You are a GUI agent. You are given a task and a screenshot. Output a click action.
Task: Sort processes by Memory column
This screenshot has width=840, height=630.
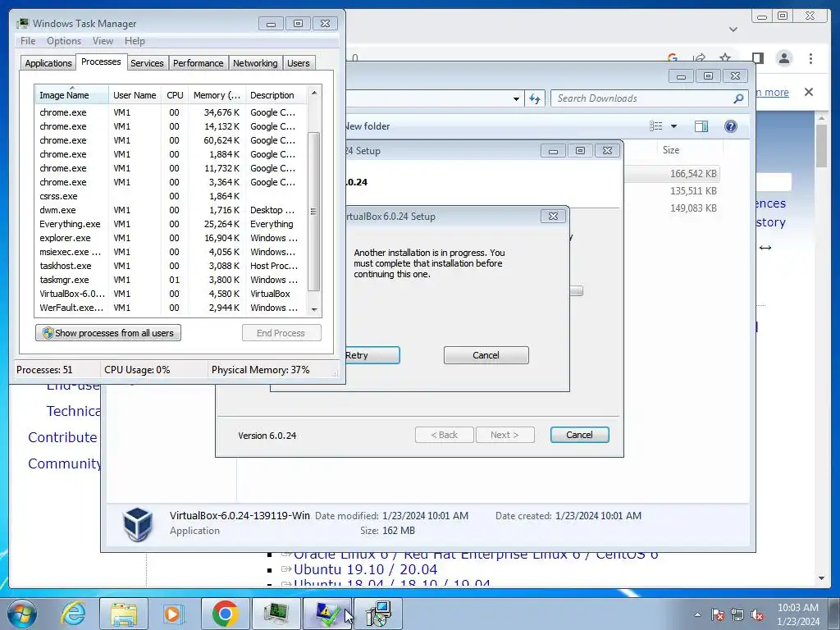click(217, 95)
